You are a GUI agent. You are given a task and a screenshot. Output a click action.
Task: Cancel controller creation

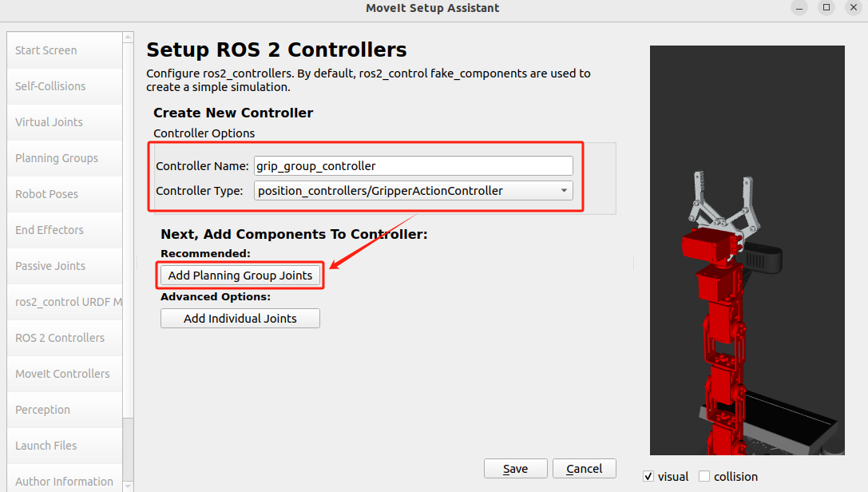[x=584, y=469]
